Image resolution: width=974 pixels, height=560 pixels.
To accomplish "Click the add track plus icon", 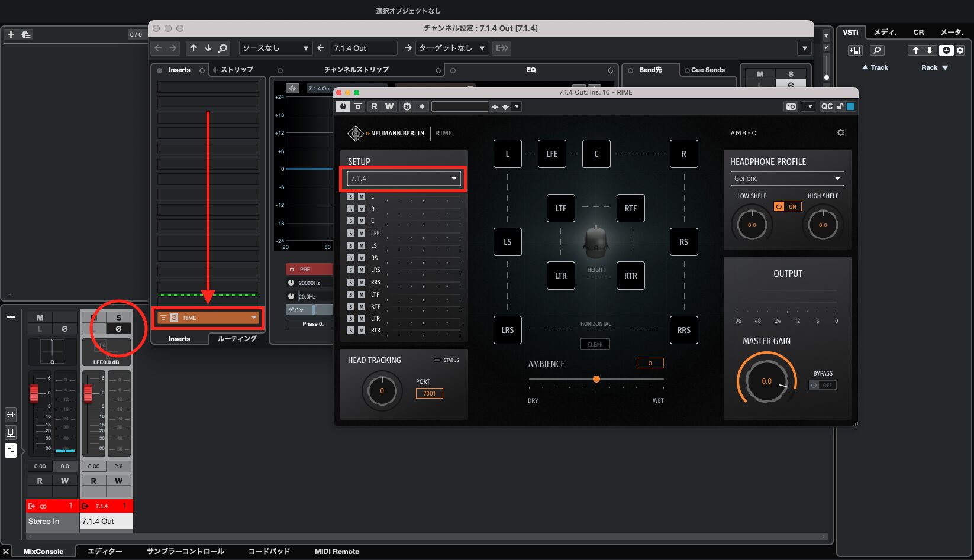I will (11, 35).
